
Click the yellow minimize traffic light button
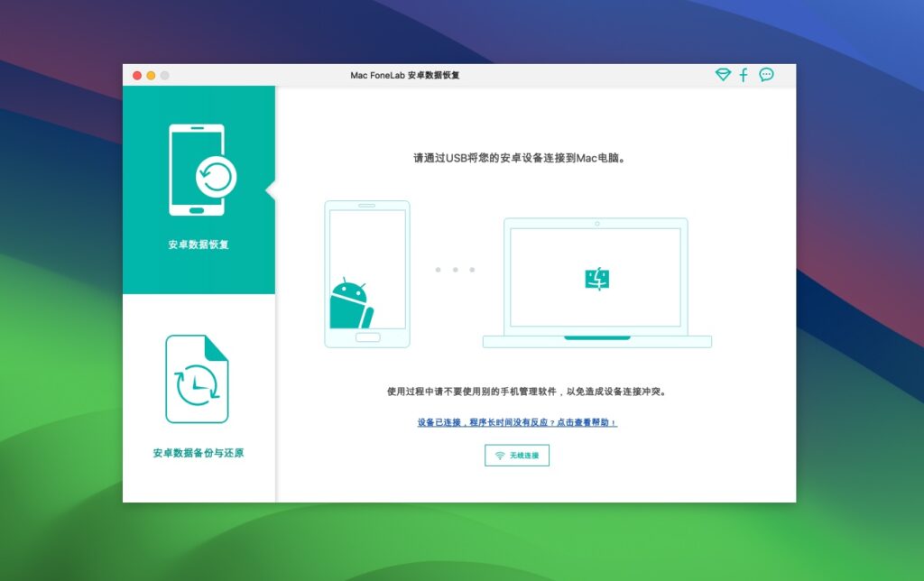pos(151,76)
